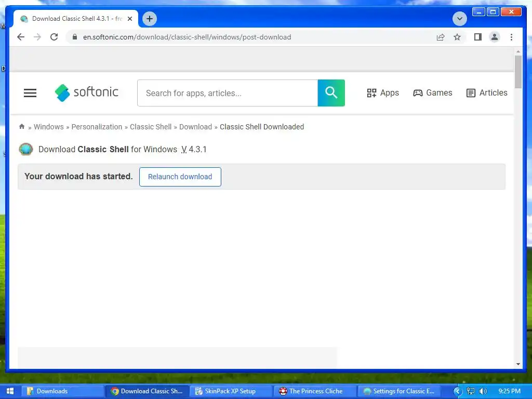Switch to Settings for Classic Explorer in taskbar
Image resolution: width=532 pixels, height=399 pixels.
pos(399,391)
